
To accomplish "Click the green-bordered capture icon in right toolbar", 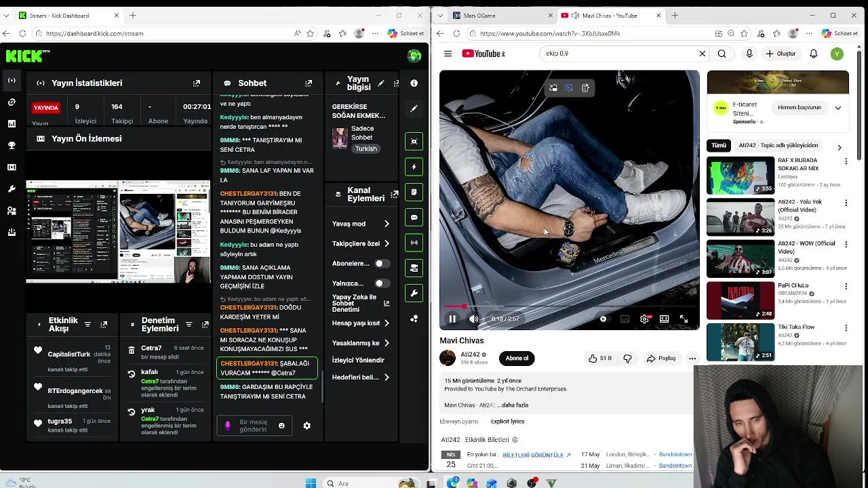I will (414, 141).
